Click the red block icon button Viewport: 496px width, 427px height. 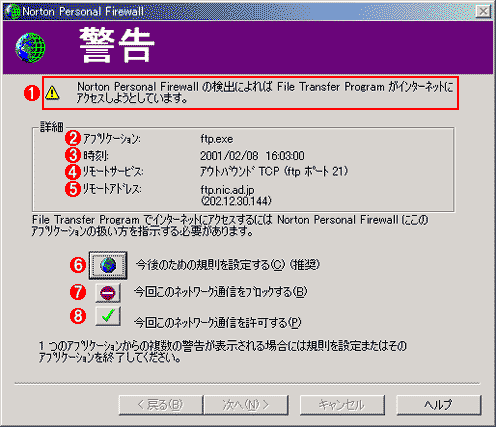(x=108, y=293)
